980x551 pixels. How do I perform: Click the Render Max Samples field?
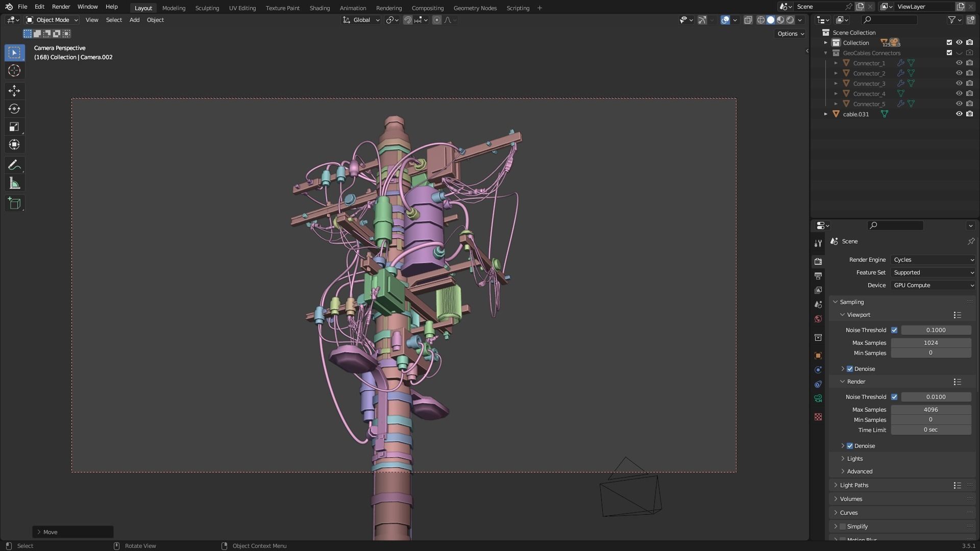(930, 410)
